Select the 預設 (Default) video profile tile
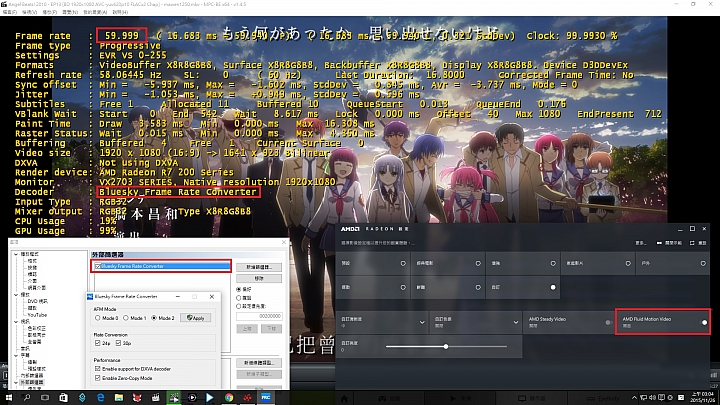The image size is (720, 405). (373, 263)
